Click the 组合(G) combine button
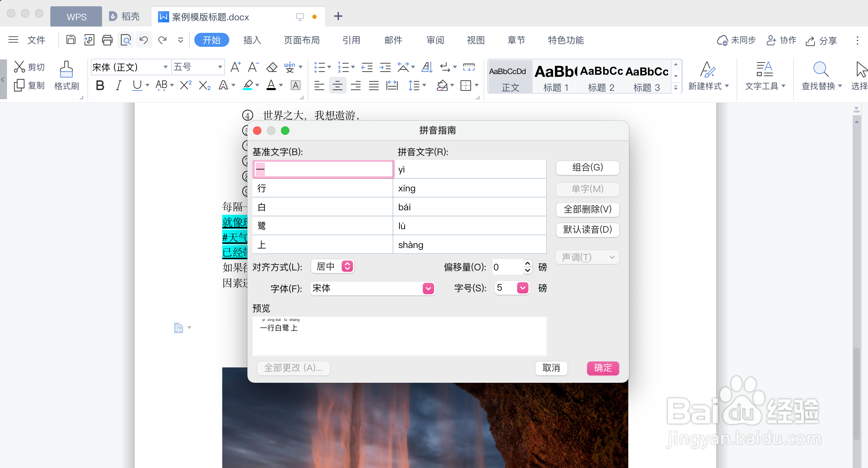The height and width of the screenshot is (468, 868). pos(587,167)
